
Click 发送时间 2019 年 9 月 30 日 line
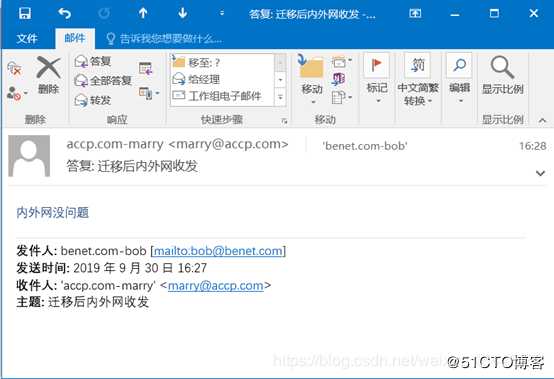(112, 268)
